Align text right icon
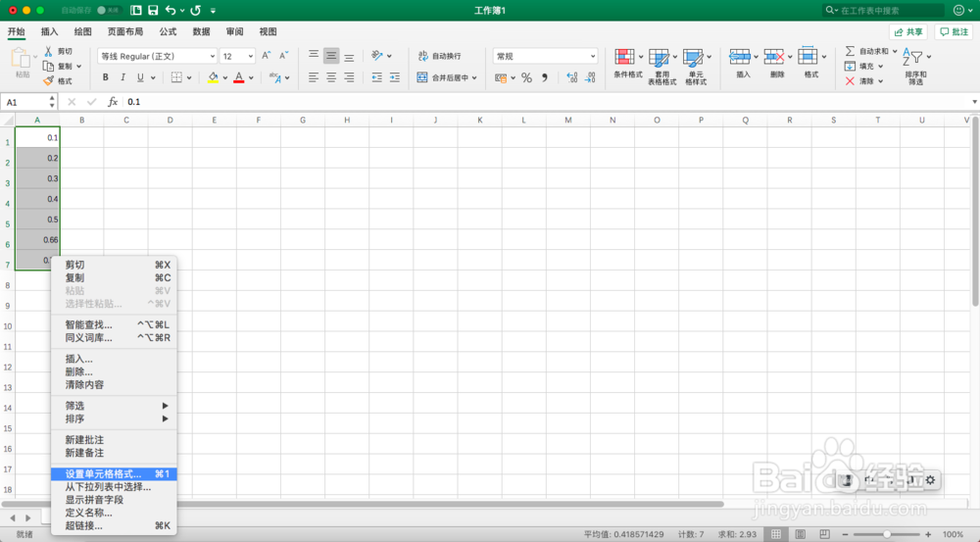Viewport: 980px width, 542px height. (349, 77)
